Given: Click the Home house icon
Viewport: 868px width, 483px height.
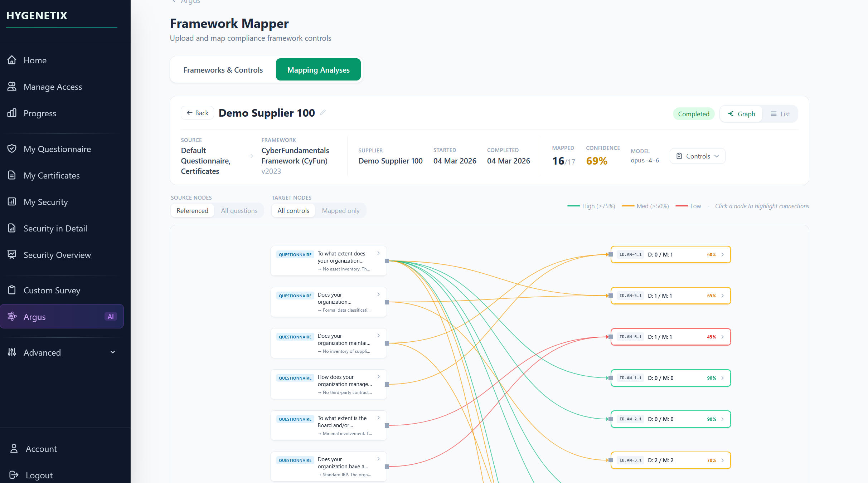Looking at the screenshot, I should 12,60.
